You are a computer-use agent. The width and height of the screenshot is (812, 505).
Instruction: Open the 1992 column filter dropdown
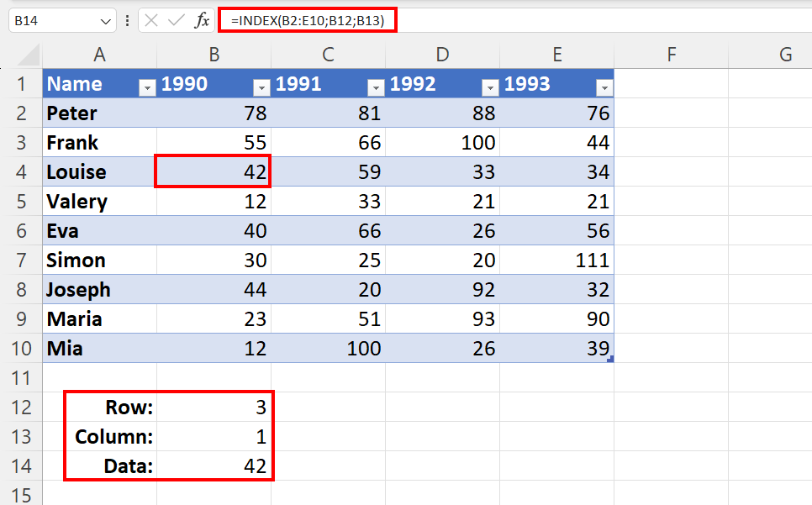pyautogui.click(x=490, y=88)
